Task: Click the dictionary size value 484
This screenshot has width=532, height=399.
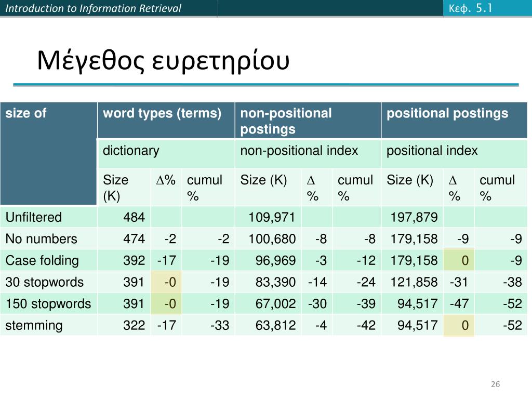Action: pyautogui.click(x=134, y=217)
